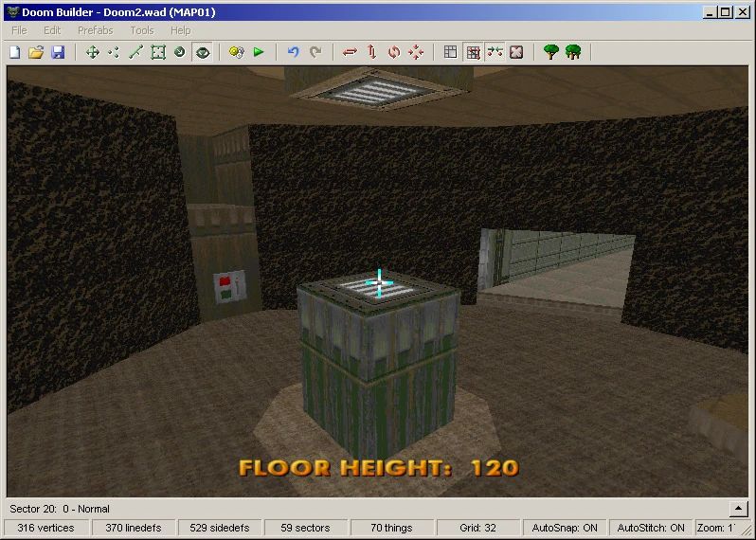Screen dimensions: 756x540
Task: Open the Grid 32 size setting
Action: point(478,528)
